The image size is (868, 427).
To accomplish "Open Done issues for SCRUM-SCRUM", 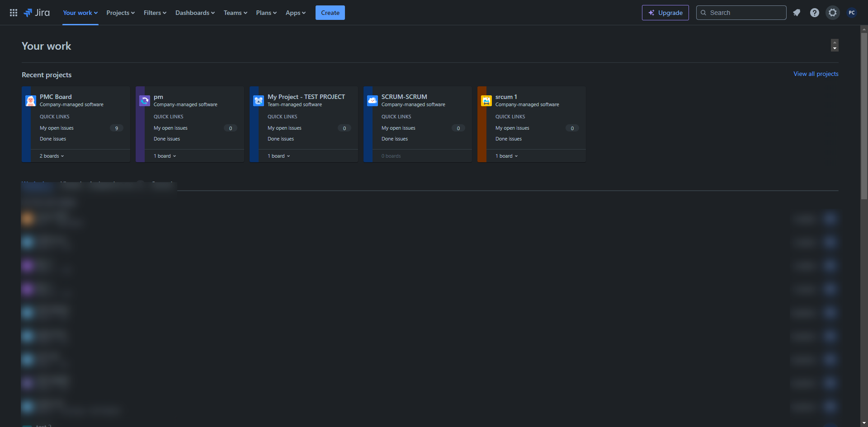I will pos(395,139).
